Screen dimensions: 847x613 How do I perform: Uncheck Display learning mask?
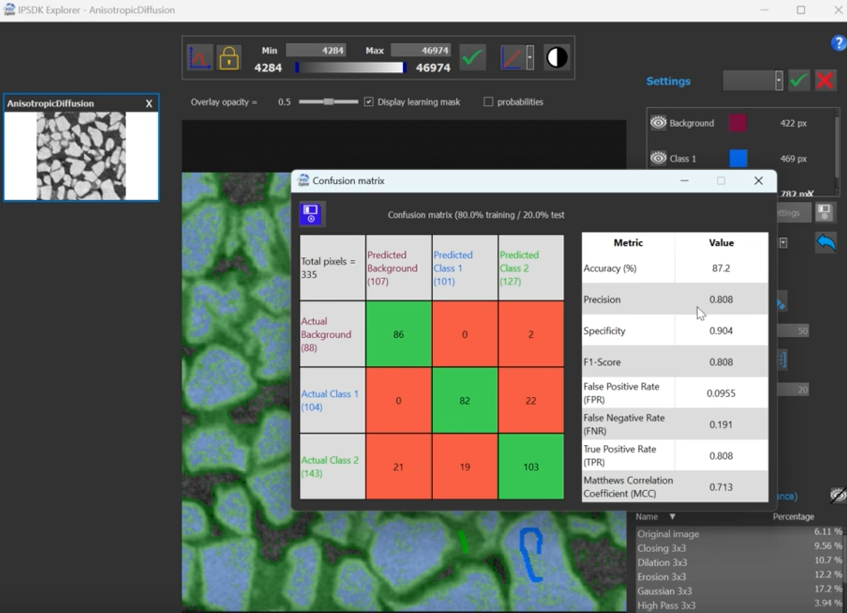(369, 101)
